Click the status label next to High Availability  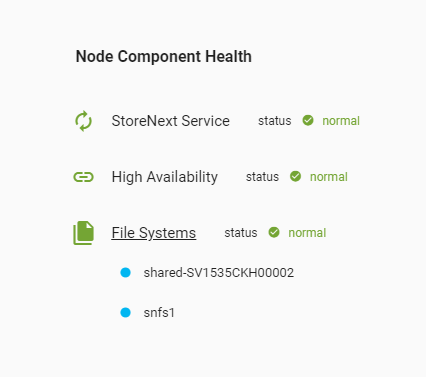click(262, 177)
